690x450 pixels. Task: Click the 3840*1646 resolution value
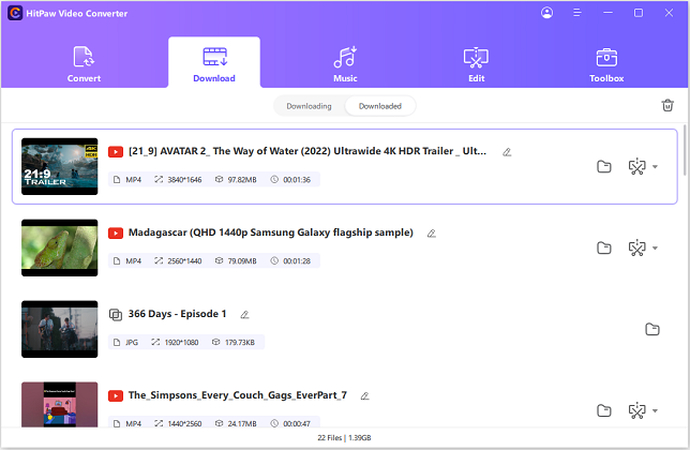click(184, 180)
